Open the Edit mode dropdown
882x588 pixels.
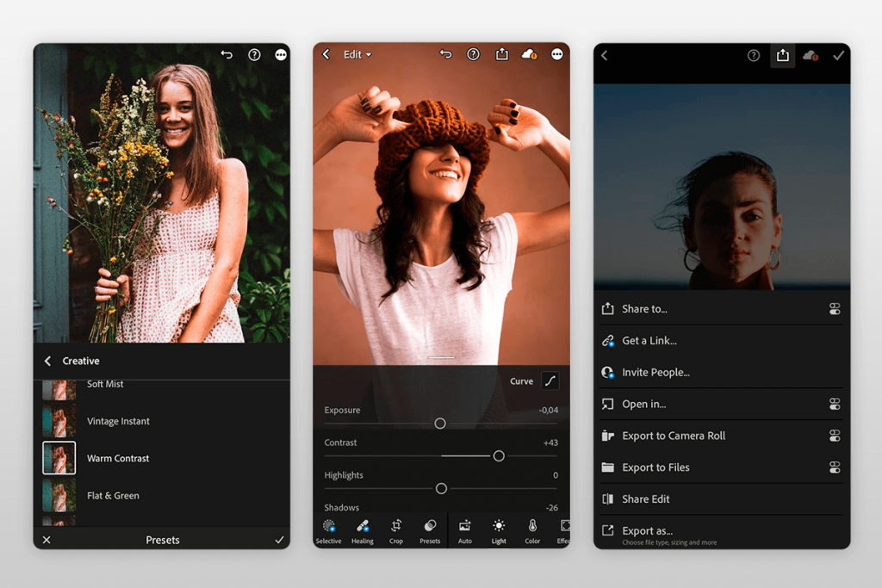point(355,53)
